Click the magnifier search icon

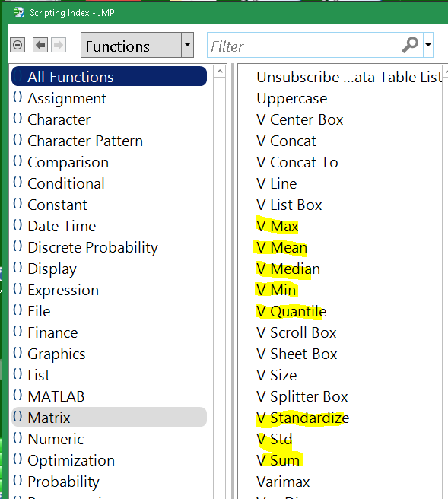tap(410, 45)
